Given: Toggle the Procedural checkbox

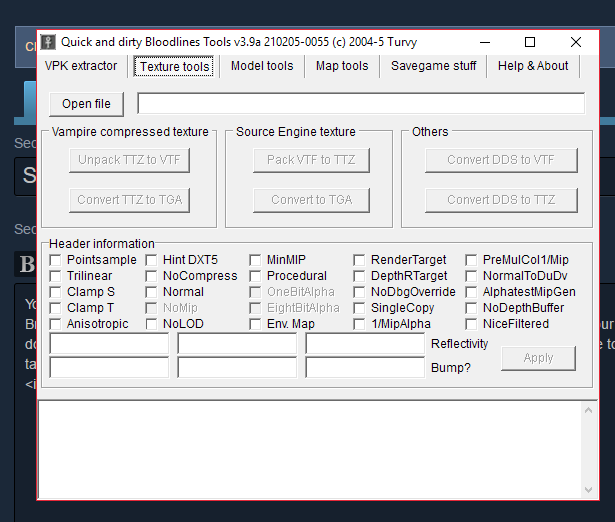Looking at the screenshot, I should (x=255, y=276).
